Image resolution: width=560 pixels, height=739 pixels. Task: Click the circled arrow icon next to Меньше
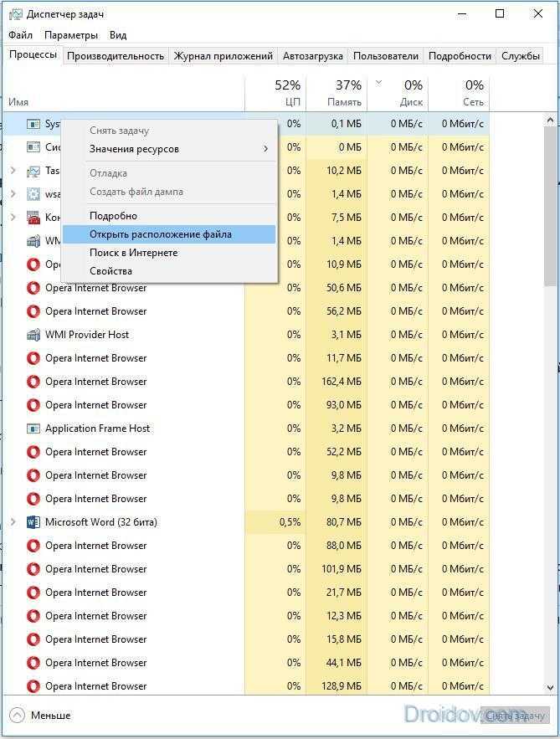pyautogui.click(x=17, y=716)
